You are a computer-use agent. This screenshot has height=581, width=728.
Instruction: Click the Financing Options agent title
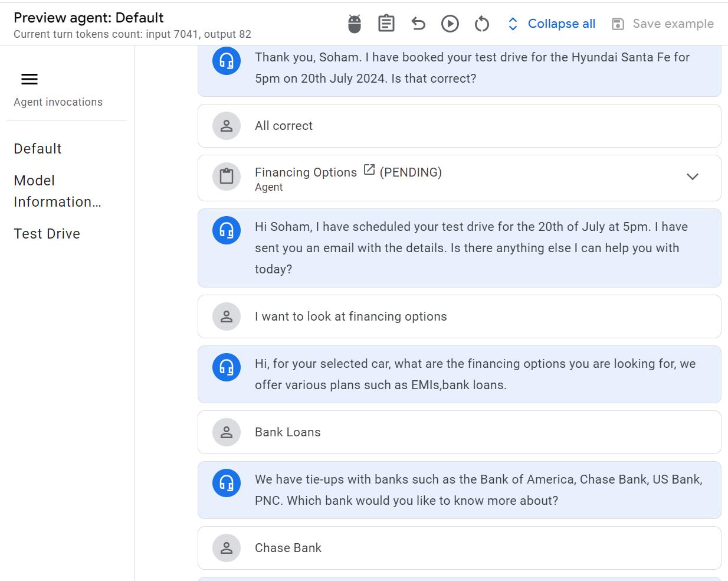click(x=306, y=172)
